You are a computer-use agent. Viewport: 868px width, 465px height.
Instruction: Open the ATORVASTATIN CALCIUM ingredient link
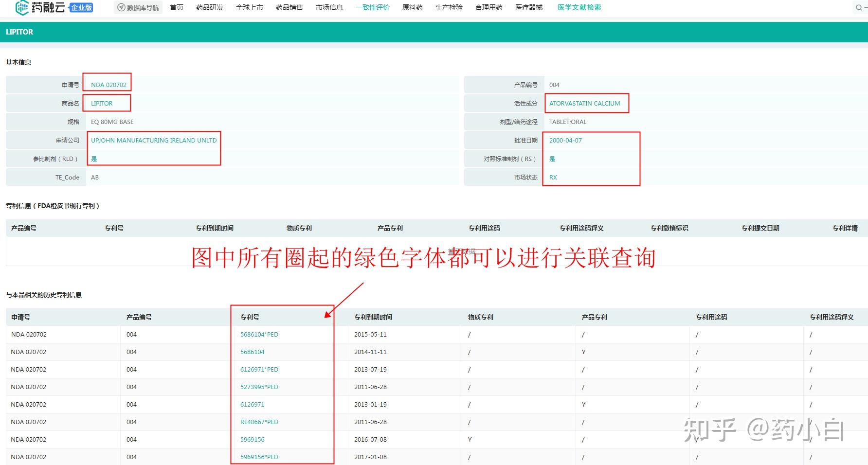pyautogui.click(x=584, y=103)
